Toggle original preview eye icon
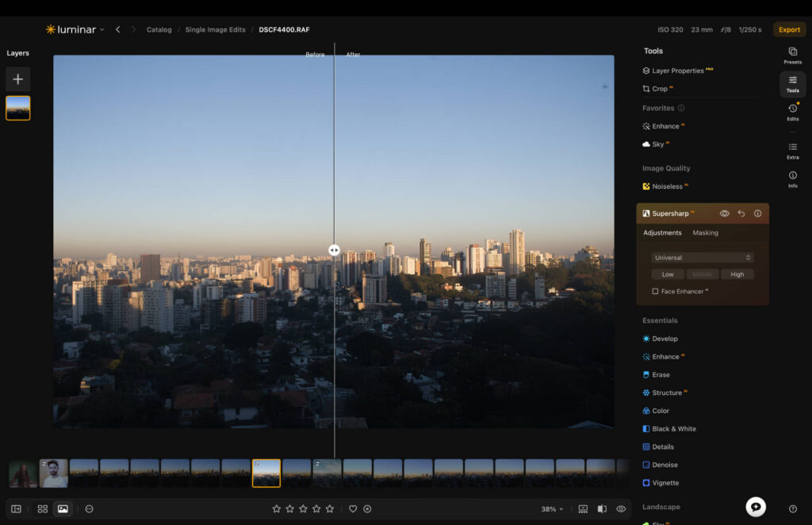 pyautogui.click(x=621, y=509)
